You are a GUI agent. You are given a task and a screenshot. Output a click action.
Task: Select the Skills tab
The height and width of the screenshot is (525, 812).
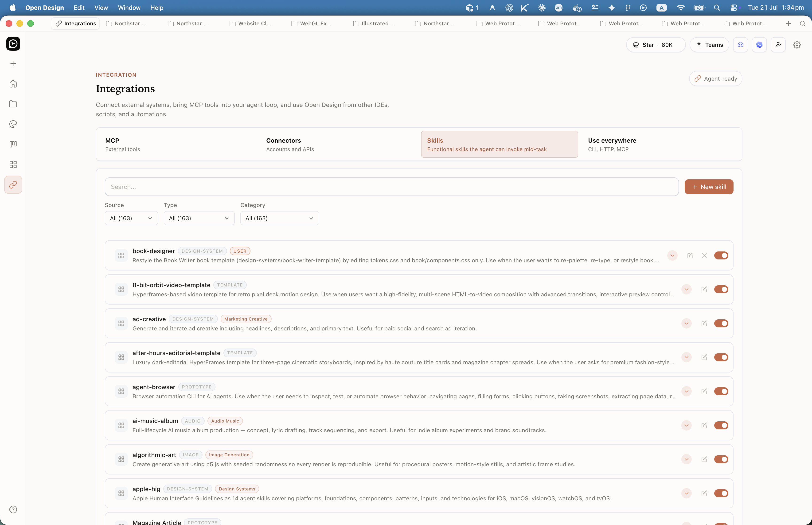(x=499, y=144)
